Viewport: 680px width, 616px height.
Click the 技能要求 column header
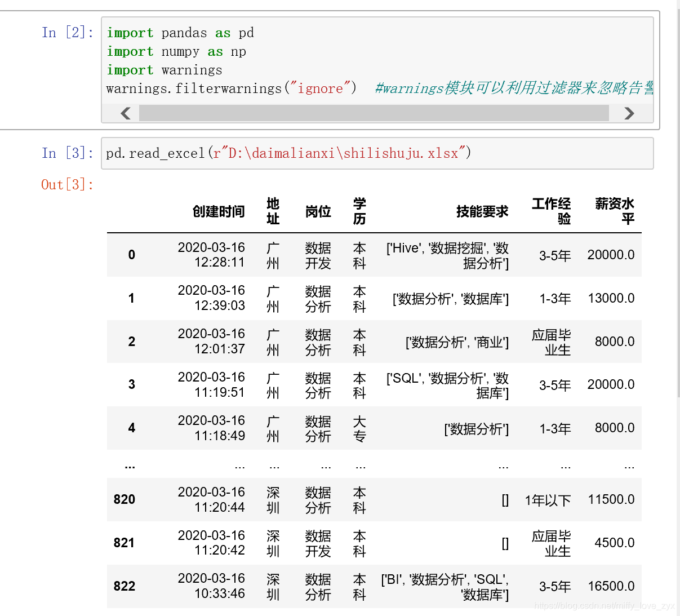click(x=482, y=211)
